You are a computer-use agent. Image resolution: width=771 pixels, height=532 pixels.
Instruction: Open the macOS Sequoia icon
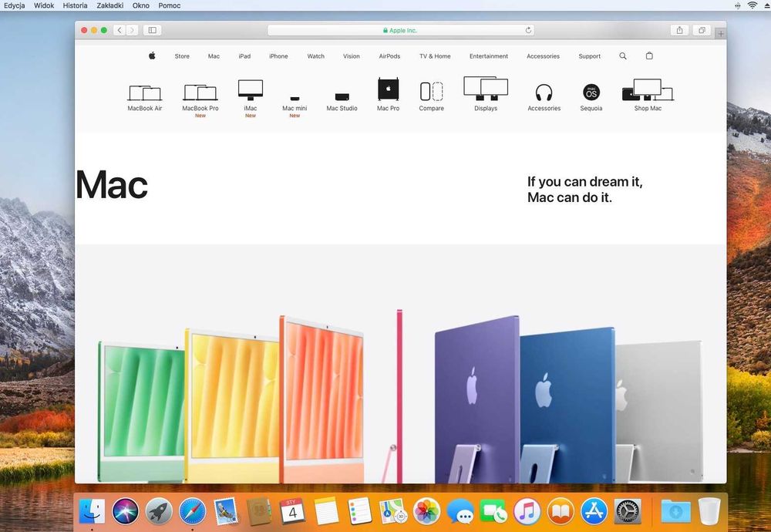pos(591,93)
